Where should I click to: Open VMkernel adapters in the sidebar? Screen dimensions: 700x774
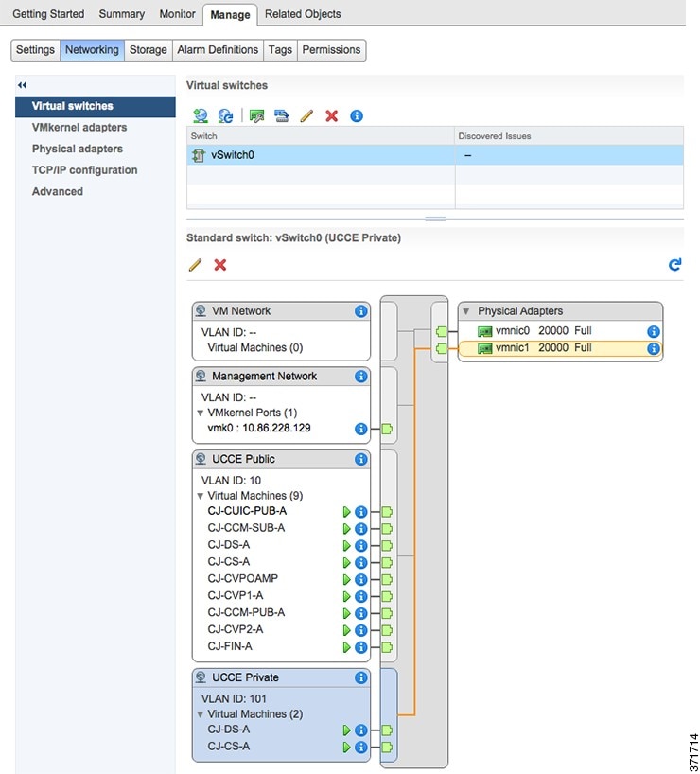pos(79,128)
